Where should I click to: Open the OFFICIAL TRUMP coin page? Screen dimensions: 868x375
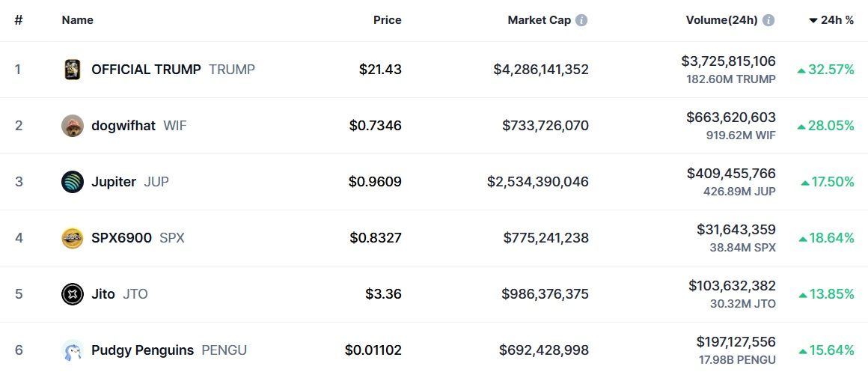(x=146, y=70)
